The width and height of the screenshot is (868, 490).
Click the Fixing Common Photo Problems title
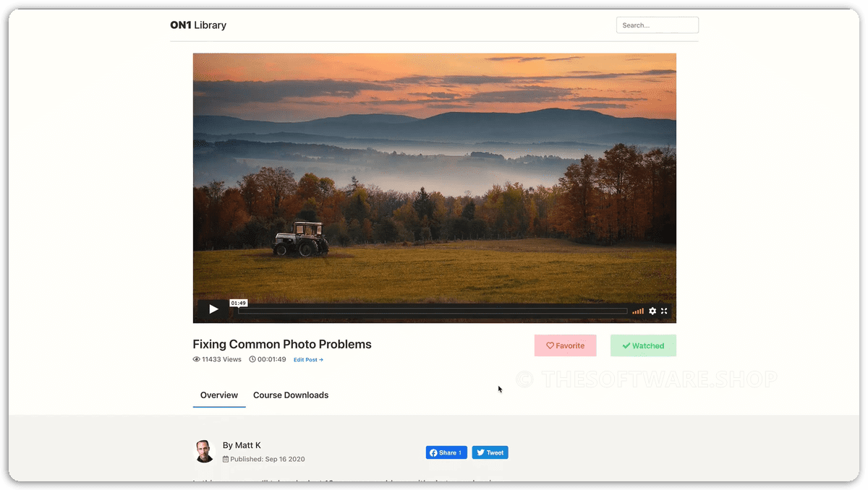[282, 344]
